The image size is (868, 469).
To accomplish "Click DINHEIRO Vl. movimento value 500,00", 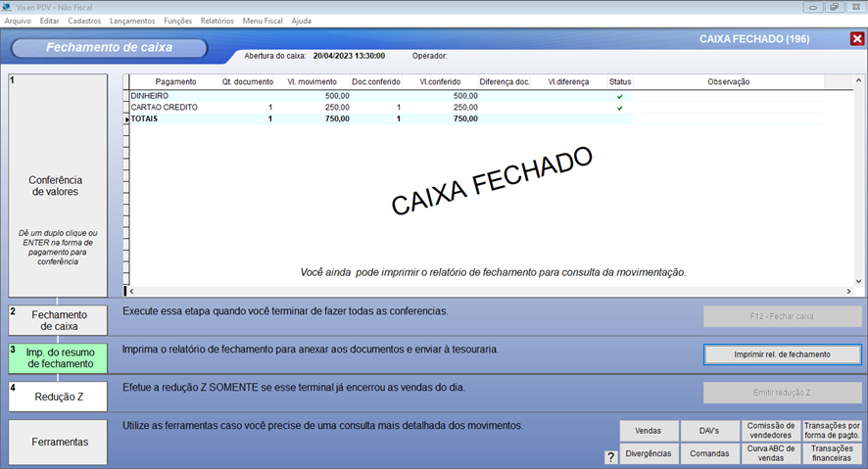I will (337, 96).
